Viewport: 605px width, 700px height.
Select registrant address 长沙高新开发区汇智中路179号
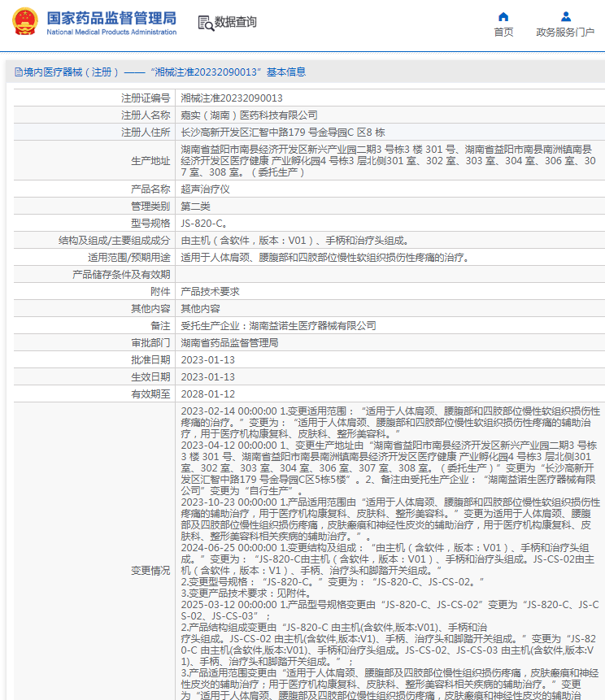coord(283,133)
